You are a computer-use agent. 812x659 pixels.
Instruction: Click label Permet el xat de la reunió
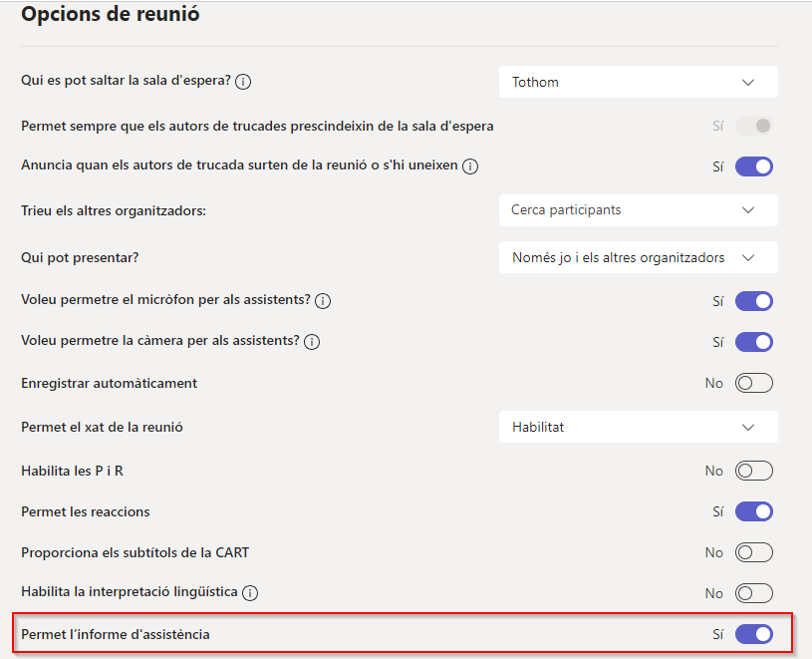[102, 427]
